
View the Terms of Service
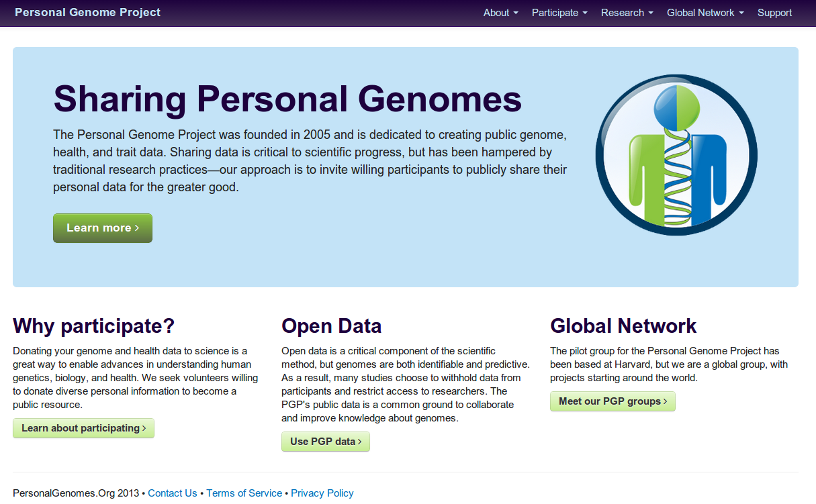click(x=244, y=493)
